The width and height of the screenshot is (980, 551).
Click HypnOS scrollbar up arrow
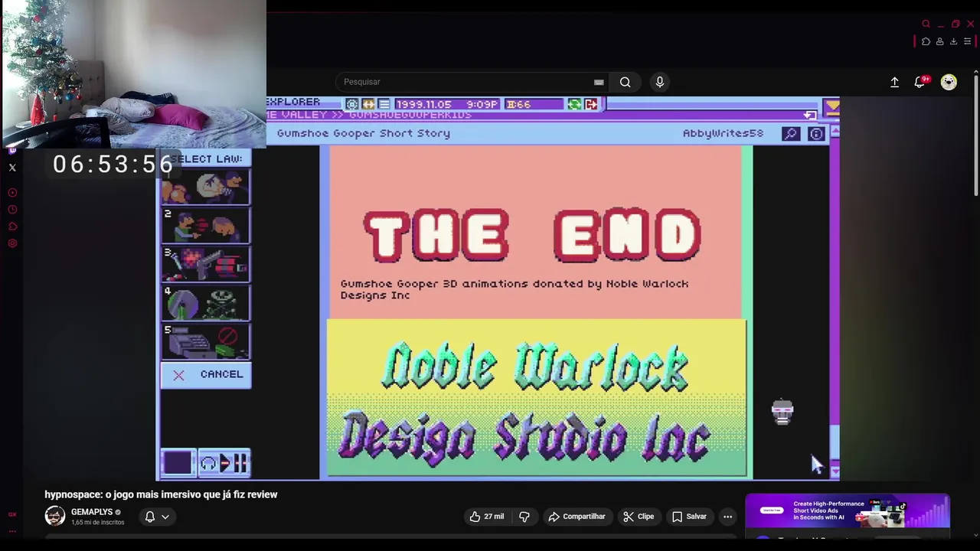coord(835,132)
